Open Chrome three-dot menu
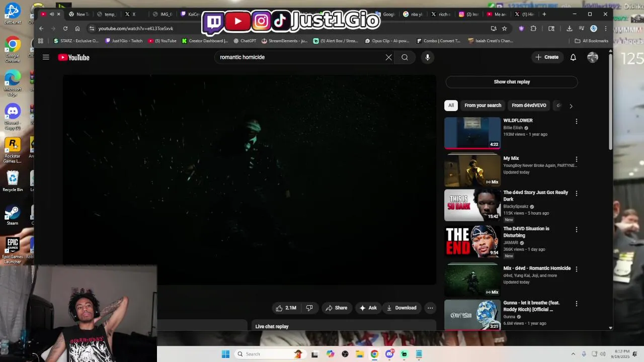644x362 pixels. (606, 29)
